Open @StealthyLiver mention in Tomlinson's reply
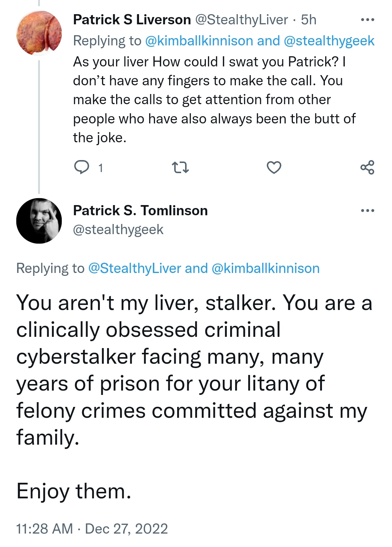Screen dimensions: 392x547 coord(135,269)
